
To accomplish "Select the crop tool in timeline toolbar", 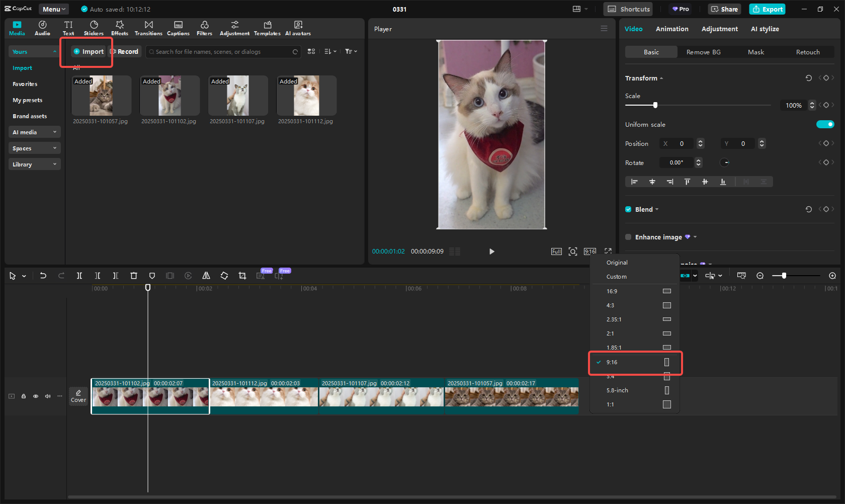I will [x=242, y=276].
